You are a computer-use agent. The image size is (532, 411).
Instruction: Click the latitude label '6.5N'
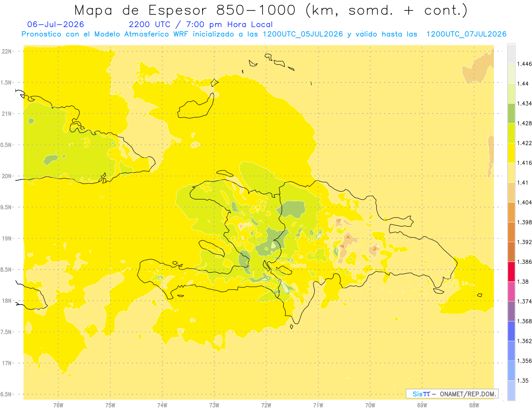click(x=7, y=394)
